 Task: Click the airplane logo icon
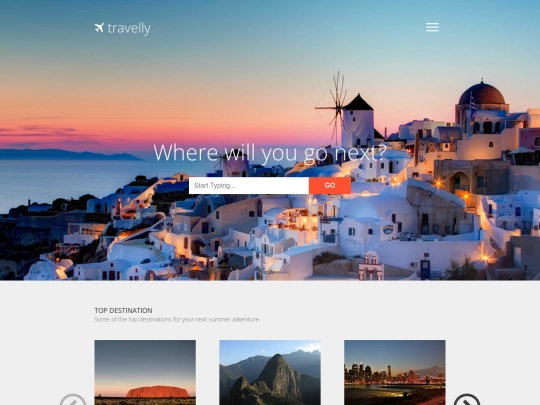[x=99, y=28]
